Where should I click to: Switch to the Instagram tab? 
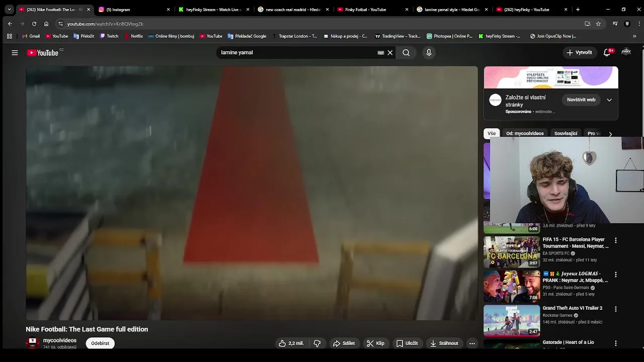[x=134, y=10]
